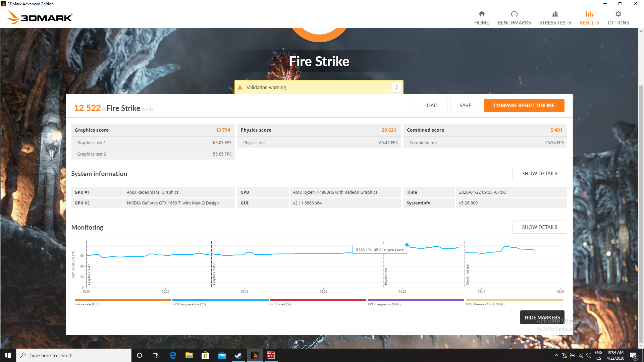Launch Microsoft Edge from taskbar

tap(173, 355)
